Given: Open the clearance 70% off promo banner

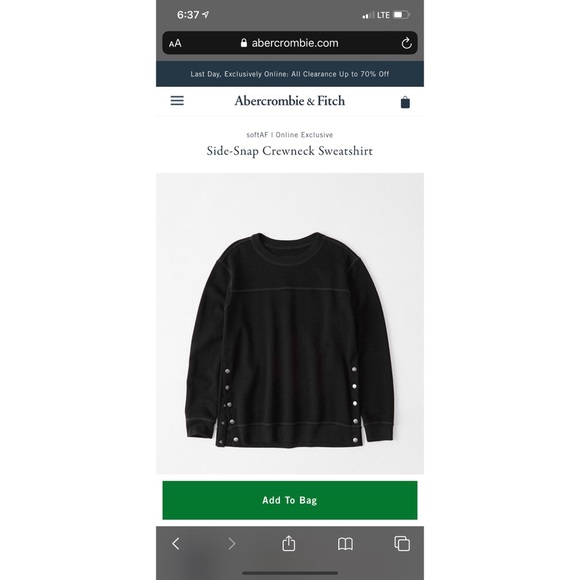Looking at the screenshot, I should [x=290, y=74].
